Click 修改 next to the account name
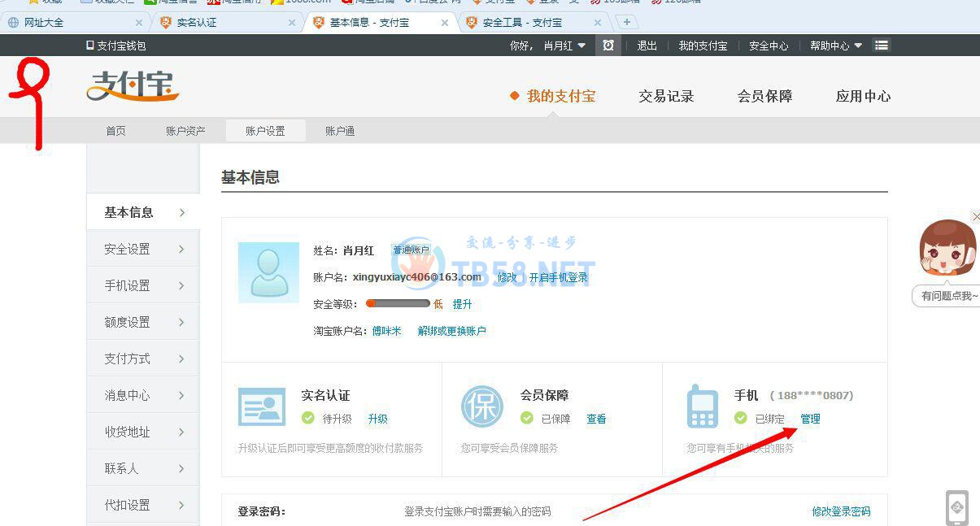The height and width of the screenshot is (526, 980). pos(507,277)
